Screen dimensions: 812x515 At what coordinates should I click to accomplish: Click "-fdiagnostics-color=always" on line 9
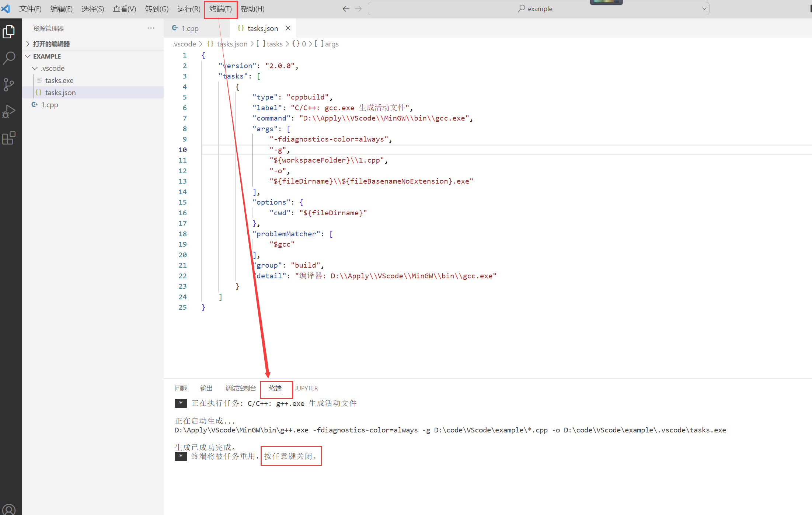(x=329, y=139)
